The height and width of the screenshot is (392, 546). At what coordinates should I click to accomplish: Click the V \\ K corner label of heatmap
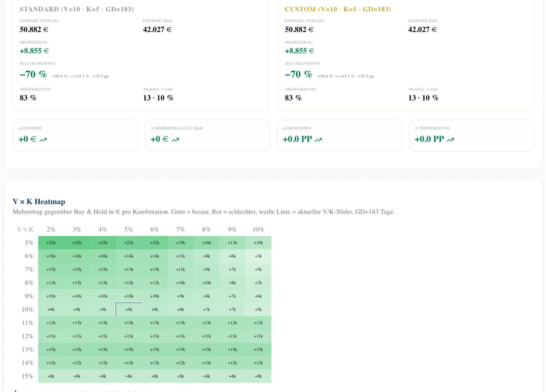(25, 230)
